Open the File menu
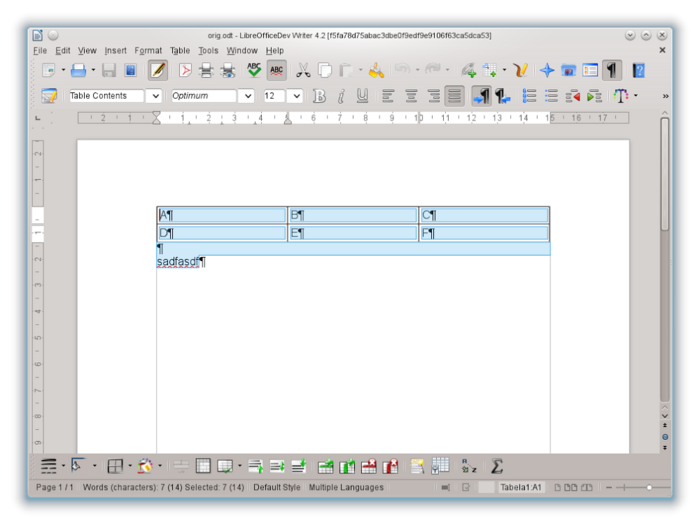The width and height of the screenshot is (700, 525). pos(40,50)
